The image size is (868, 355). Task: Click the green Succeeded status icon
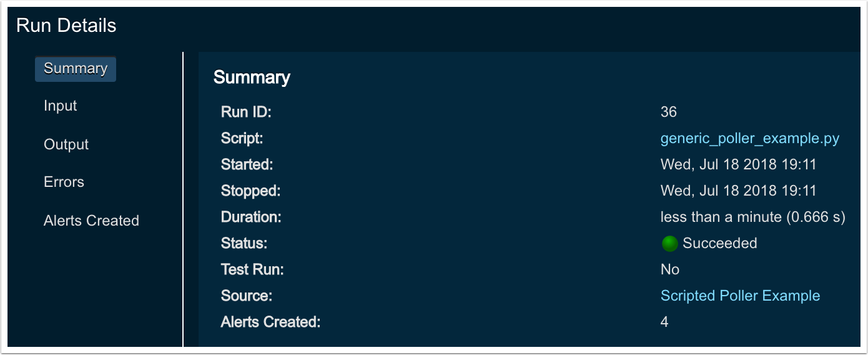coord(669,244)
